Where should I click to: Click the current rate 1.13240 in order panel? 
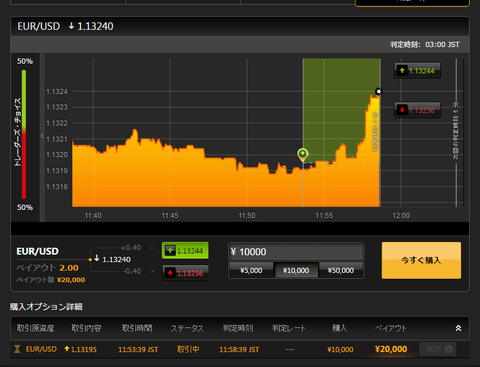[x=113, y=259]
